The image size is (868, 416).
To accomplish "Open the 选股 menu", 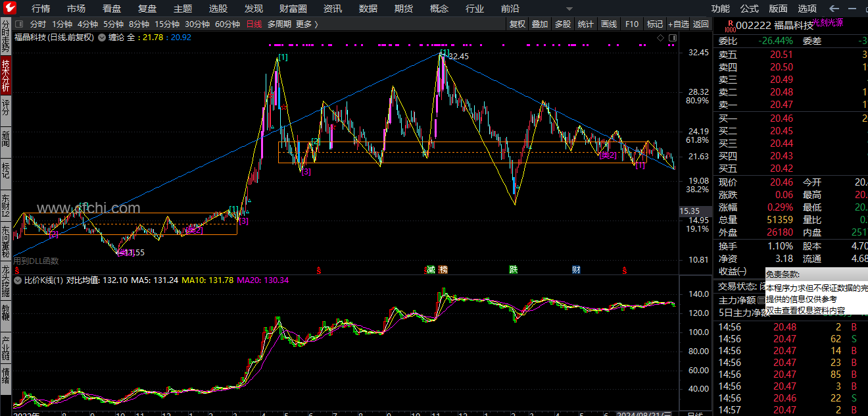I will 218,9.
